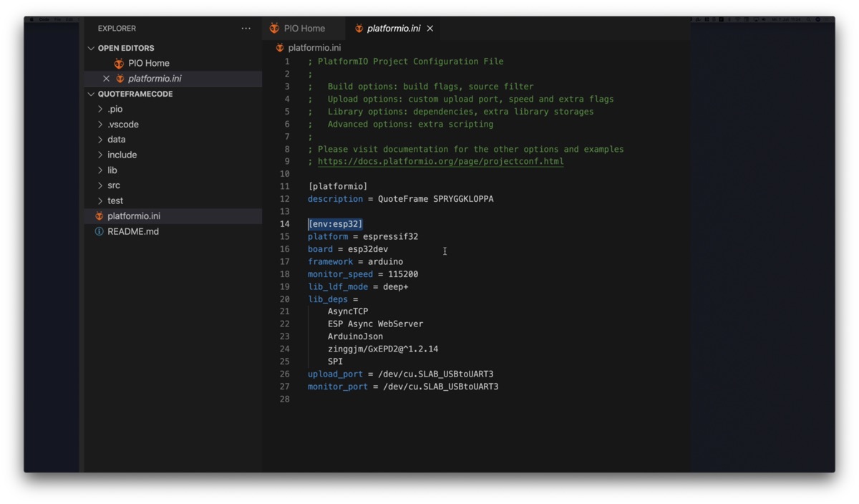Expand the src folder
The height and width of the screenshot is (504, 859).
(x=100, y=185)
